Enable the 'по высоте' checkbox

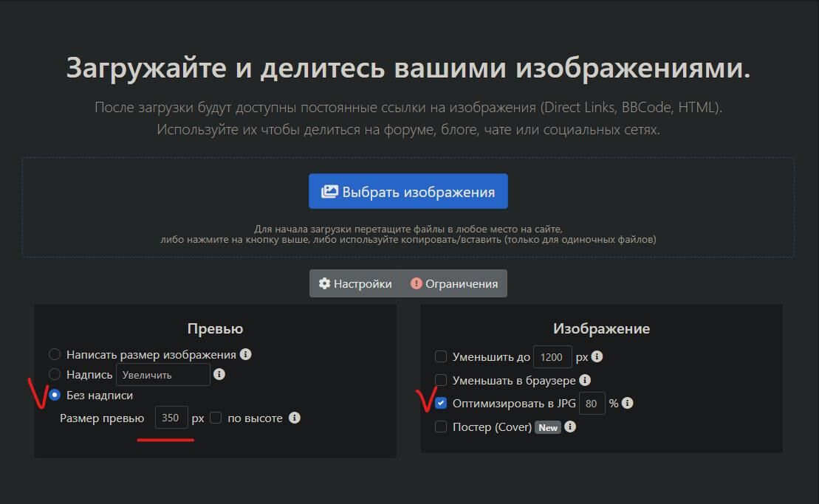[216, 418]
